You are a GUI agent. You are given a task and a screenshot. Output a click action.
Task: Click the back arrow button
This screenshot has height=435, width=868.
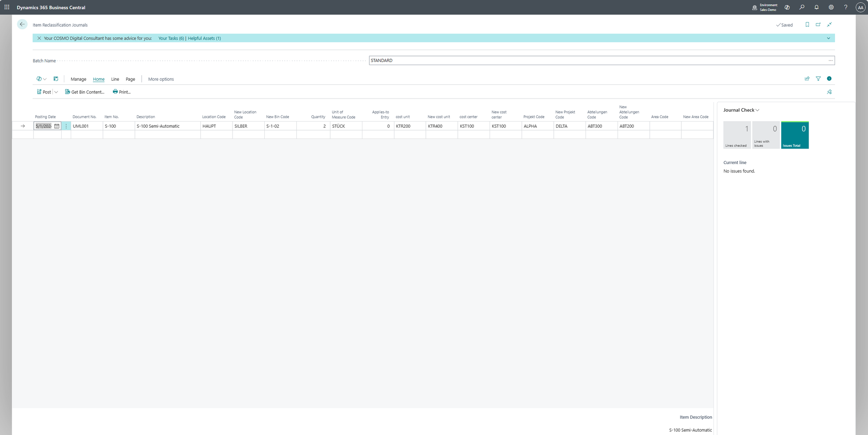click(22, 24)
